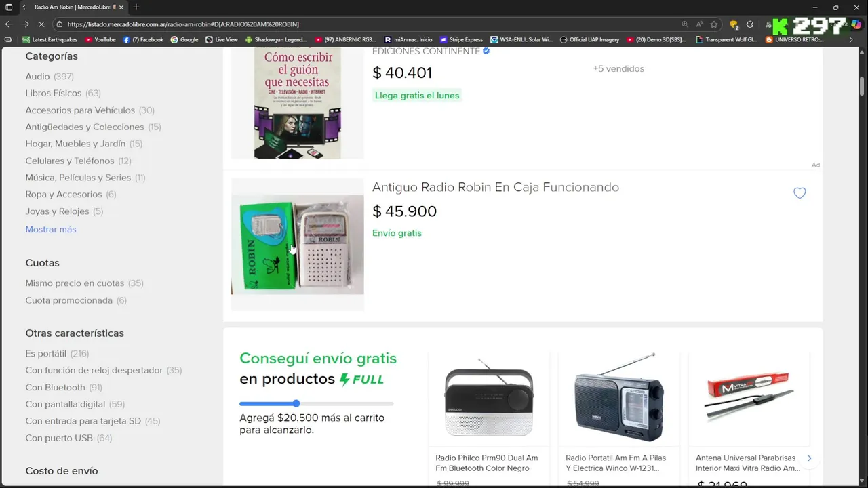
Task: Open Radio Portatil Winco W-1231 image
Action: (x=618, y=399)
